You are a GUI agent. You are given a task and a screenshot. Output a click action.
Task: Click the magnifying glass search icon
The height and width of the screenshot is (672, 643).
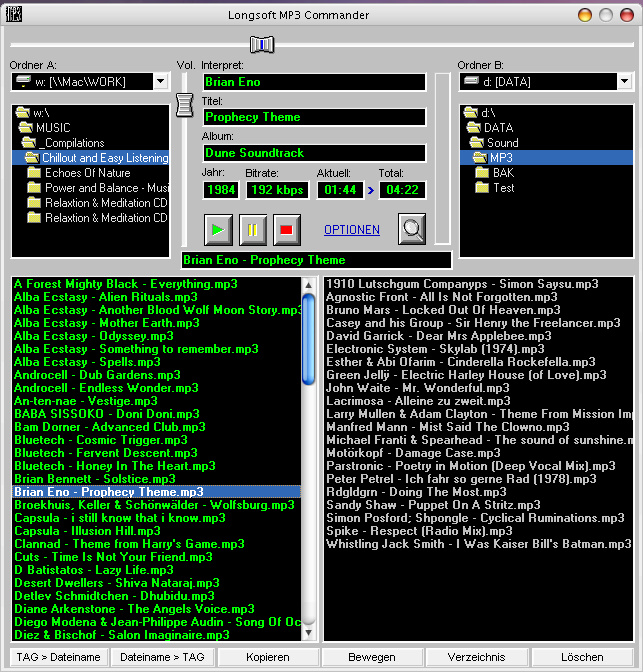[x=412, y=229]
